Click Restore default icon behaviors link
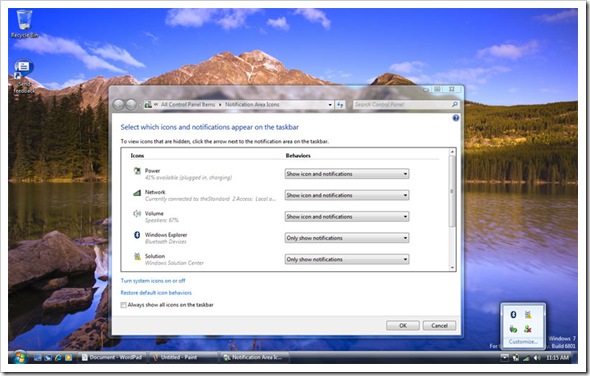Viewport: 590px width, 376px height. (x=156, y=293)
